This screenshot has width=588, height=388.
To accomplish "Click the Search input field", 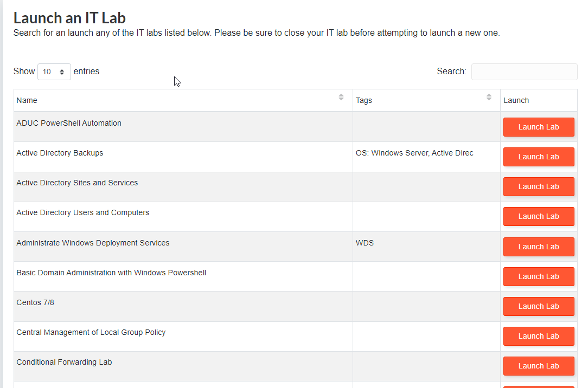I will (x=524, y=72).
